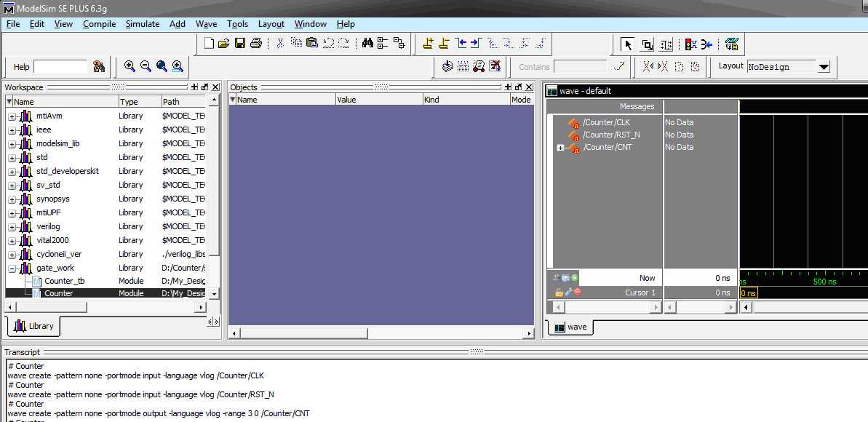Click the two-cursor mode icon

(666, 45)
